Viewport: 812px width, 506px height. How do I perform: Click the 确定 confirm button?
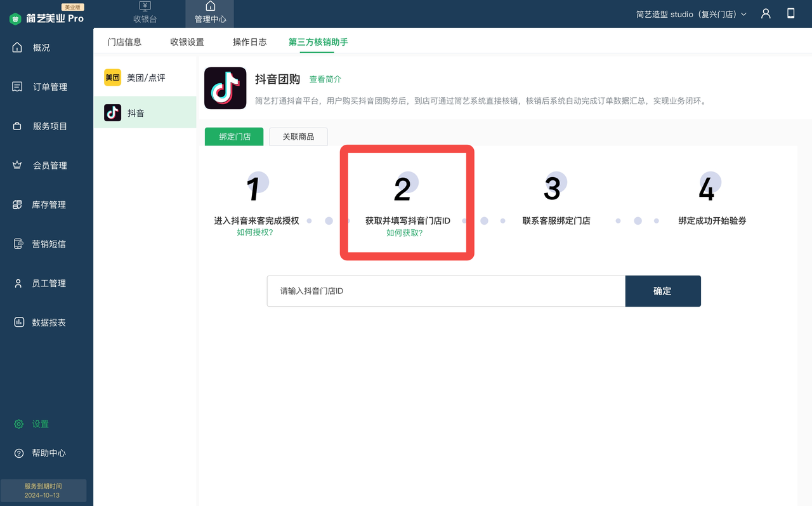click(x=662, y=291)
